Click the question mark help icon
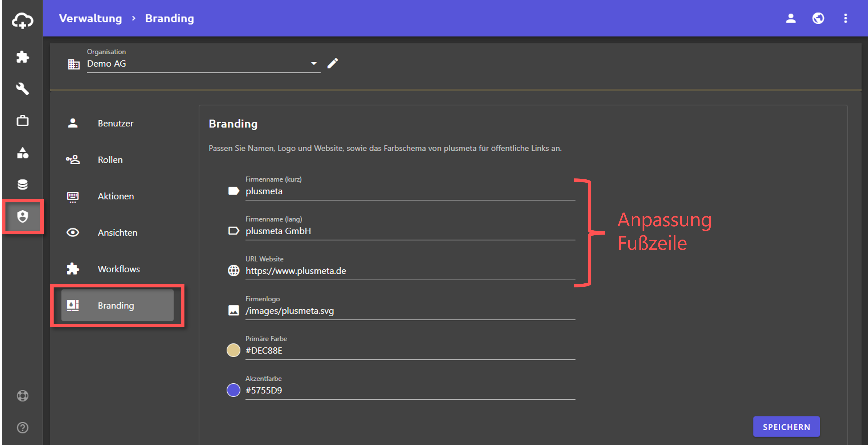The width and height of the screenshot is (868, 445). coord(22,427)
